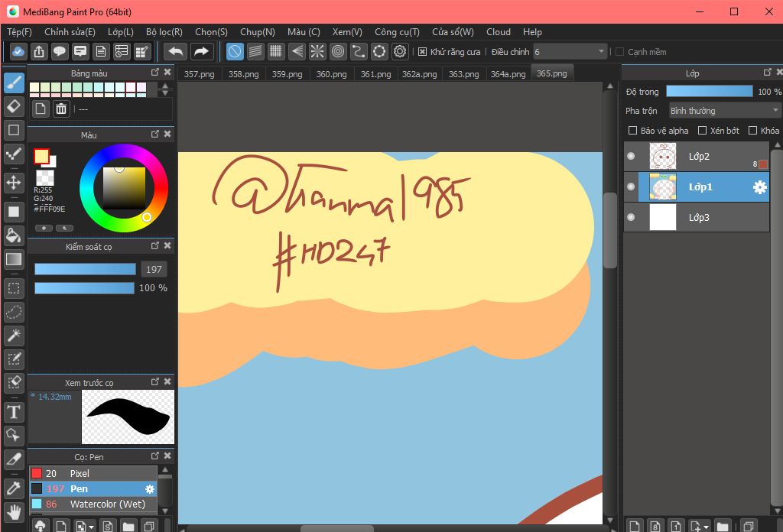Undock the Cọ brush panel
Image resolution: width=783 pixels, height=532 pixels.
pos(154,456)
